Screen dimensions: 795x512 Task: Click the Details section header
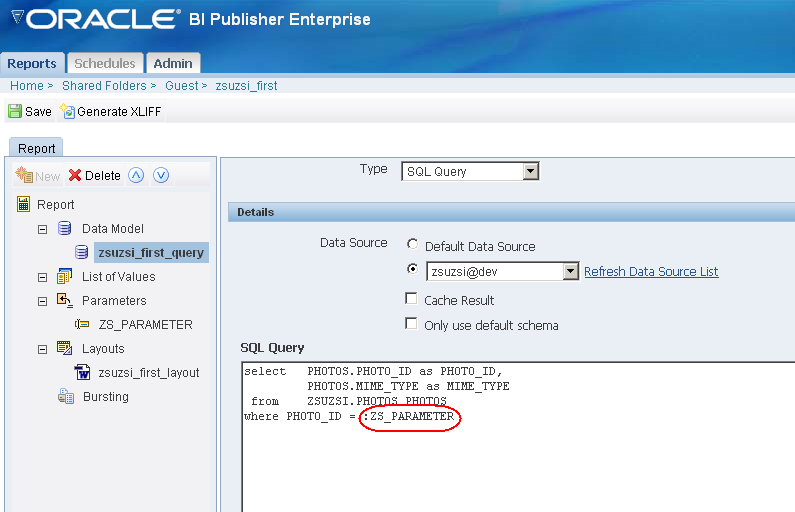coord(512,212)
